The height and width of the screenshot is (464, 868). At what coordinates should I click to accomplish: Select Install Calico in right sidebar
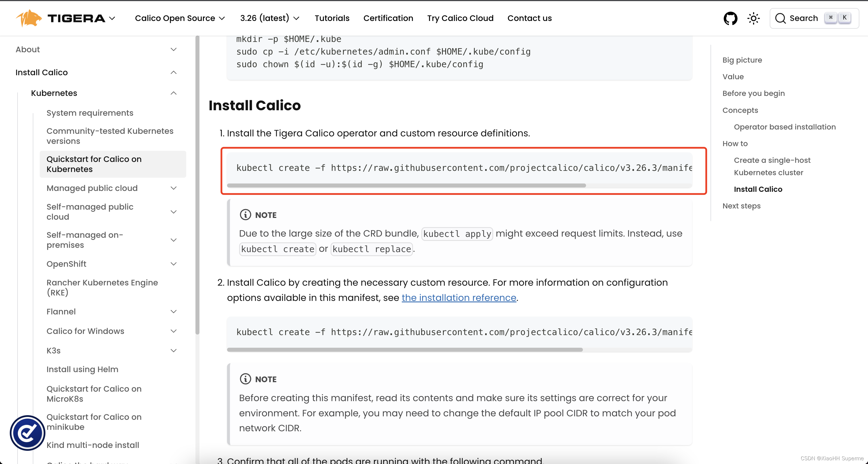(x=758, y=189)
